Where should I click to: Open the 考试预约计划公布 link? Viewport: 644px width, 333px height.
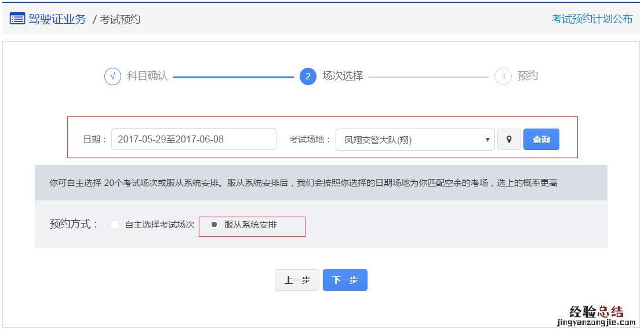point(592,19)
